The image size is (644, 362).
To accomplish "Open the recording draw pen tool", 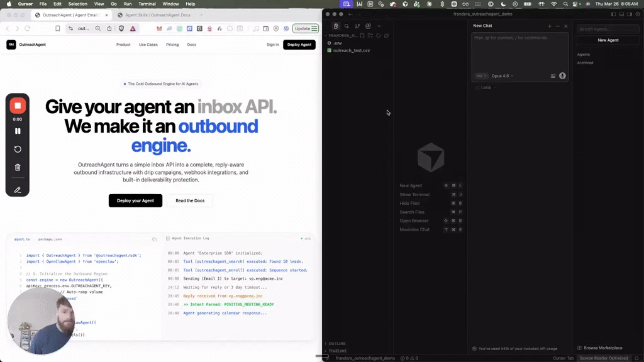I will point(18,190).
